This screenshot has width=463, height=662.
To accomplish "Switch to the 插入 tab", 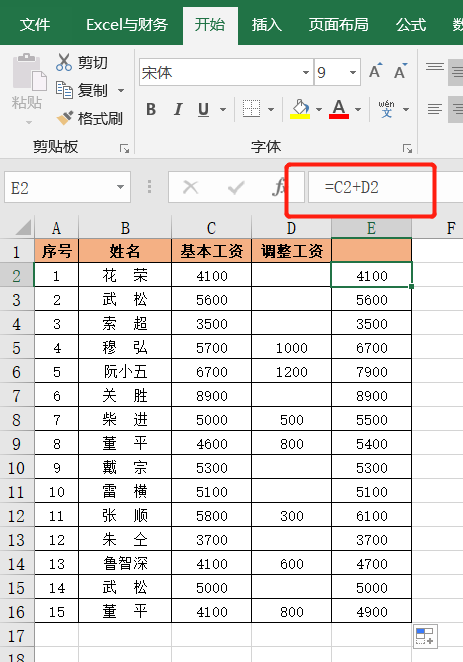I will click(x=266, y=24).
